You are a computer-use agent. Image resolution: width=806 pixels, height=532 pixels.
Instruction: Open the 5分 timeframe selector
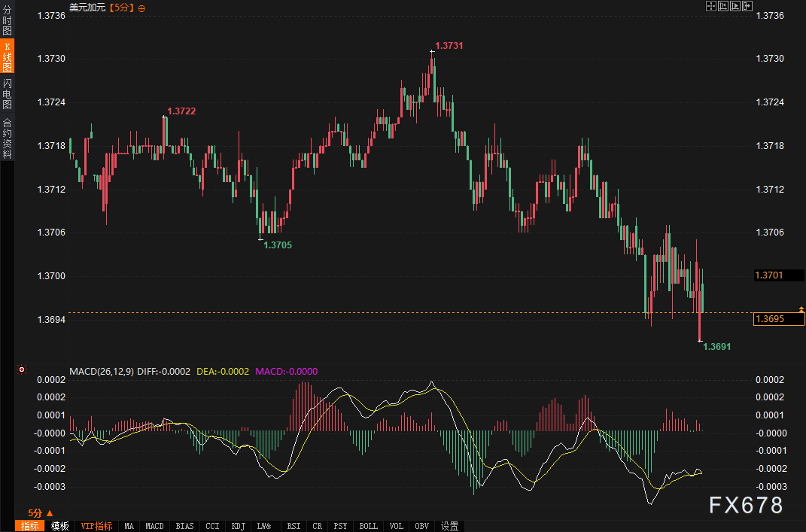click(x=35, y=512)
